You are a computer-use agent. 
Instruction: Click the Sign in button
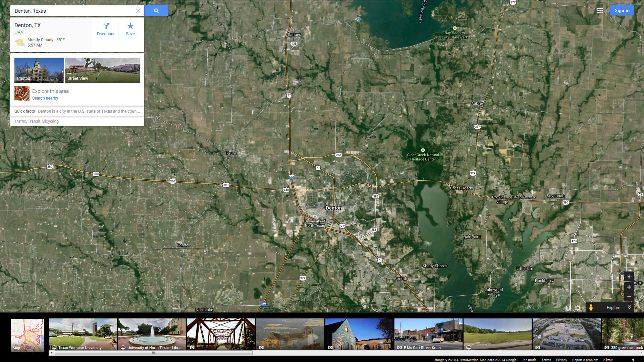(x=622, y=10)
